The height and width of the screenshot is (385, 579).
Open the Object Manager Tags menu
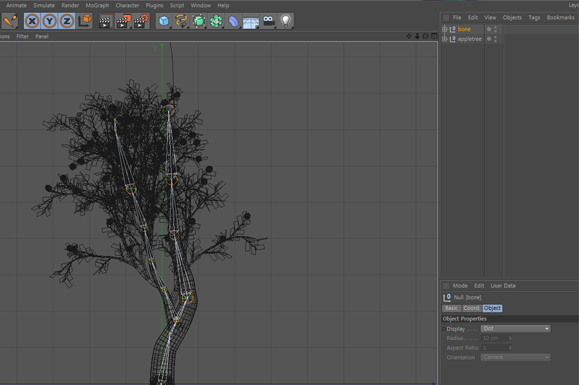[534, 17]
